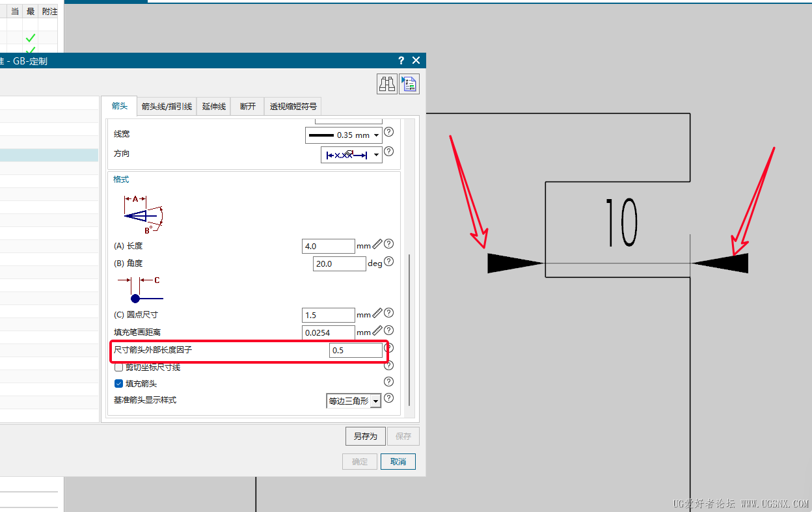Image resolution: width=812 pixels, height=512 pixels.
Task: Click the (B) 角度 field showing 20.0
Action: coord(340,263)
